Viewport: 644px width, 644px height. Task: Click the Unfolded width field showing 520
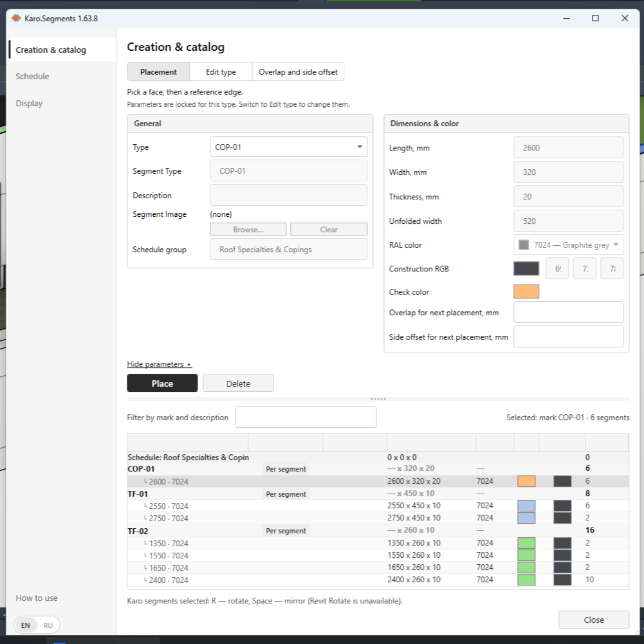[x=569, y=221]
